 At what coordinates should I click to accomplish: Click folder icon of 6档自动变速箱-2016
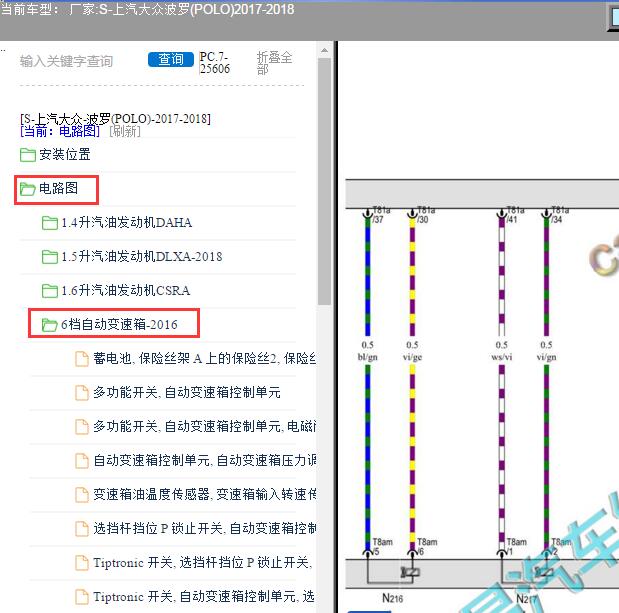[x=50, y=325]
